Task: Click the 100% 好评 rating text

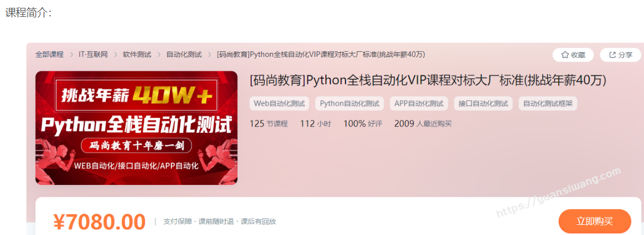Action: pyautogui.click(x=362, y=124)
